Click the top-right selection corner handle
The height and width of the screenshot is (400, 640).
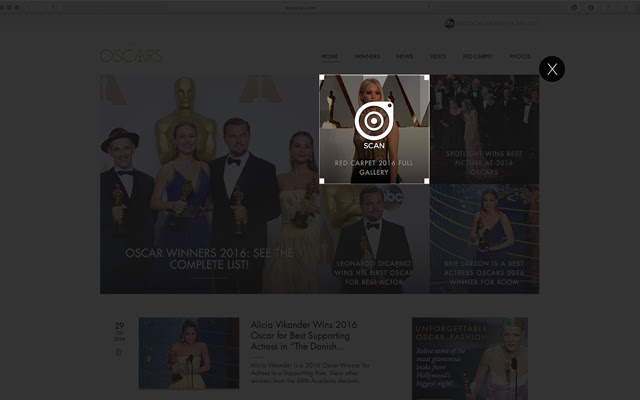tap(427, 77)
